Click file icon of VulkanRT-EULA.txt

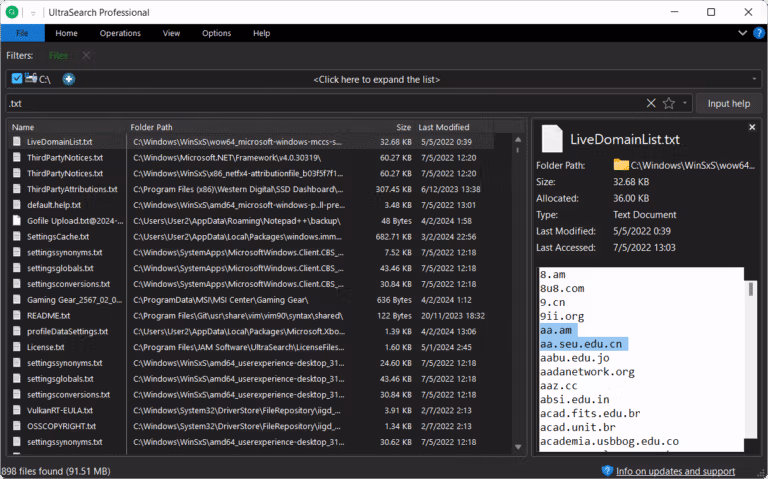pyautogui.click(x=17, y=410)
